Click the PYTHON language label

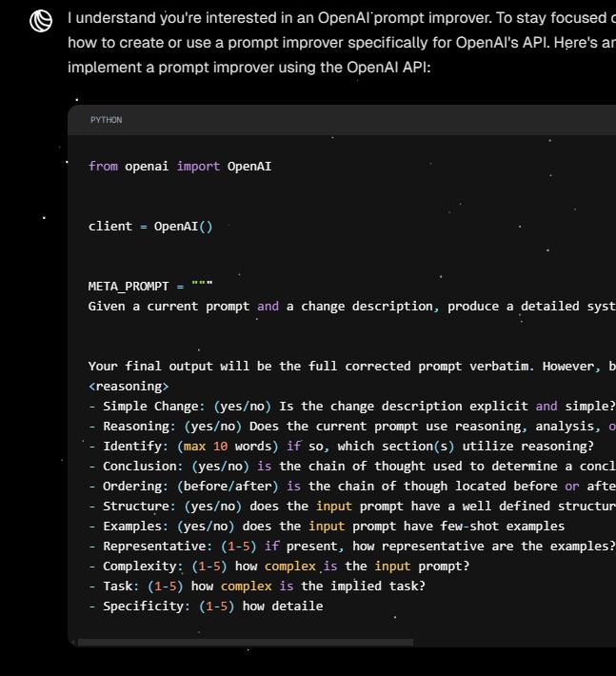click(x=106, y=120)
